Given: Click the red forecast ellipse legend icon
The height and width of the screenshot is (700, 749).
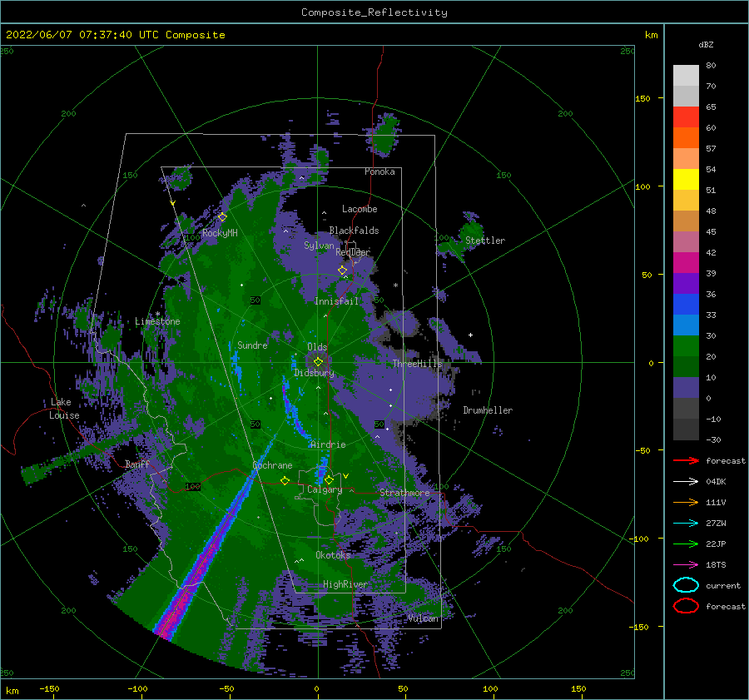Looking at the screenshot, I should coord(686,606).
